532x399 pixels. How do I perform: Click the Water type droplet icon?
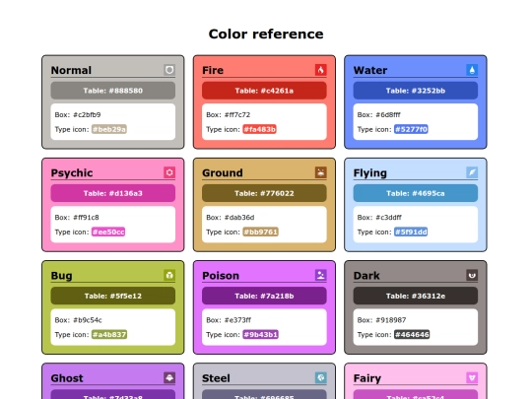(x=472, y=70)
